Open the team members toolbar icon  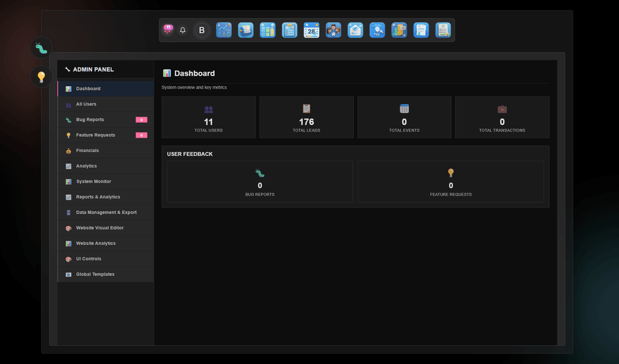click(334, 30)
